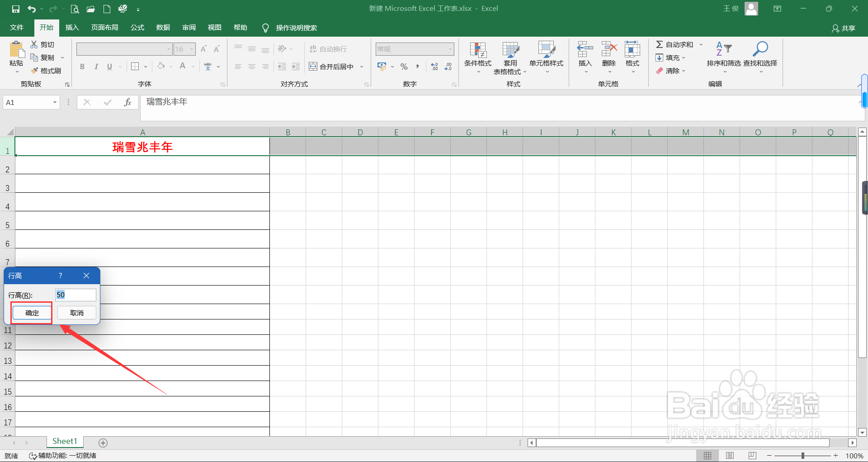Click the Orientation text rotation icon
This screenshot has height=462, width=868.
pyautogui.click(x=283, y=49)
